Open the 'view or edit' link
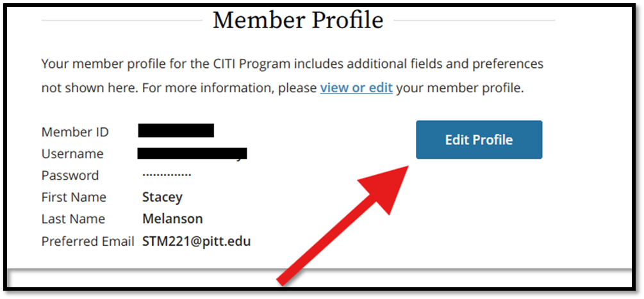The height and width of the screenshot is (299, 644). [356, 88]
